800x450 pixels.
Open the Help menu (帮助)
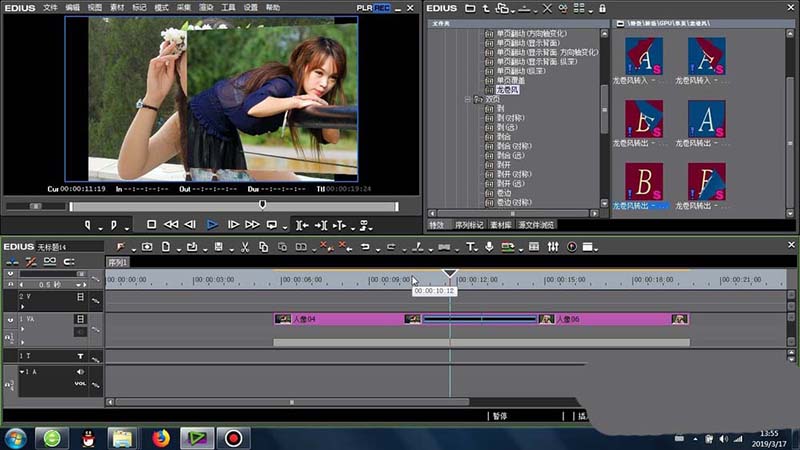[x=272, y=8]
